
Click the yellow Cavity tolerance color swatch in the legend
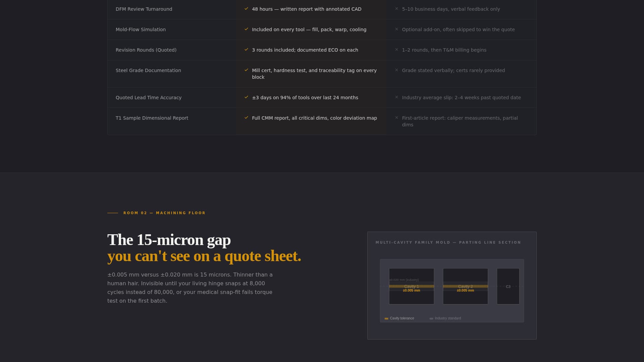386,318
